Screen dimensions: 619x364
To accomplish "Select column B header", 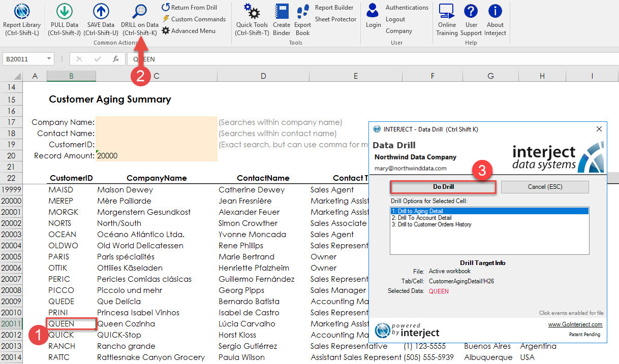I will pos(71,76).
